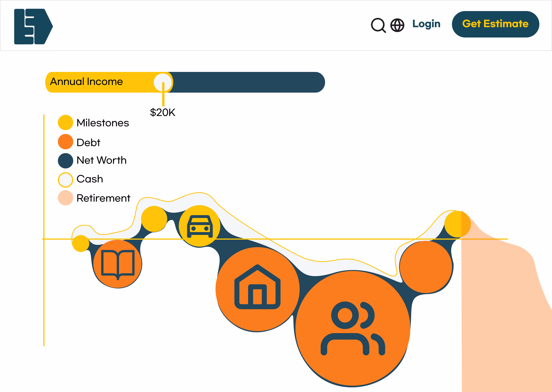Toggle the Cash legend outlined dot
Image resolution: width=552 pixels, height=392 pixels.
(x=65, y=180)
